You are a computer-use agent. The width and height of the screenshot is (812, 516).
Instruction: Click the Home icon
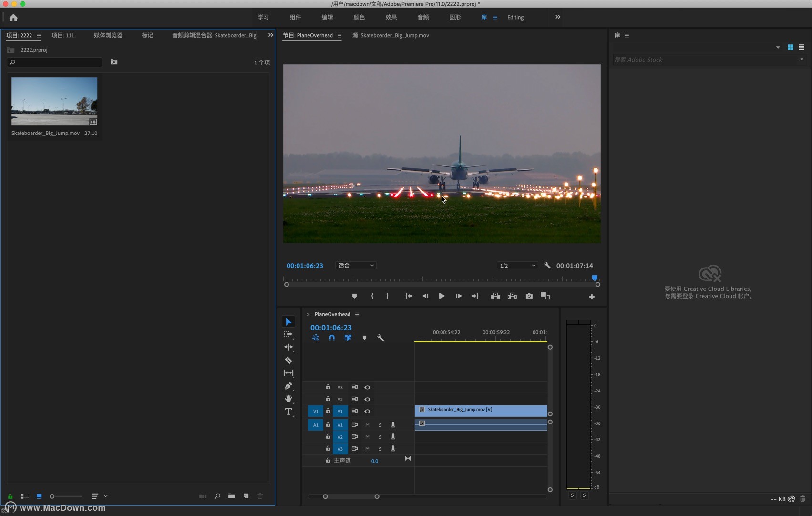[13, 18]
